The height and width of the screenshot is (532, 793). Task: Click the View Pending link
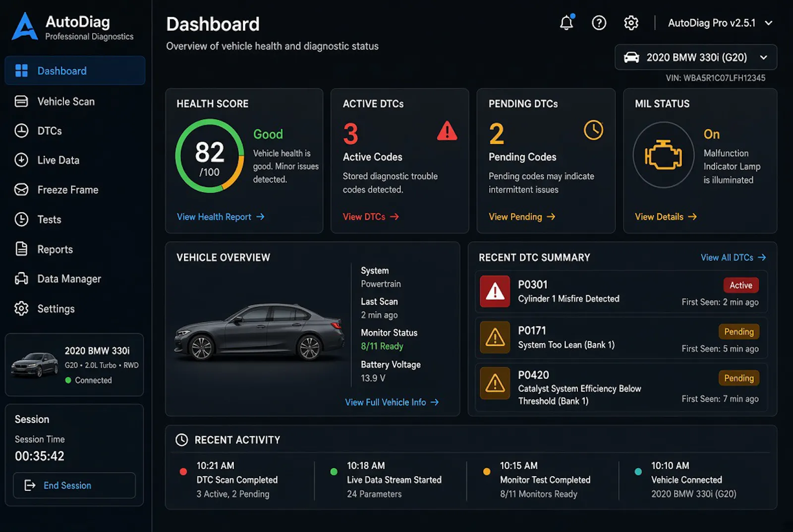coord(522,217)
